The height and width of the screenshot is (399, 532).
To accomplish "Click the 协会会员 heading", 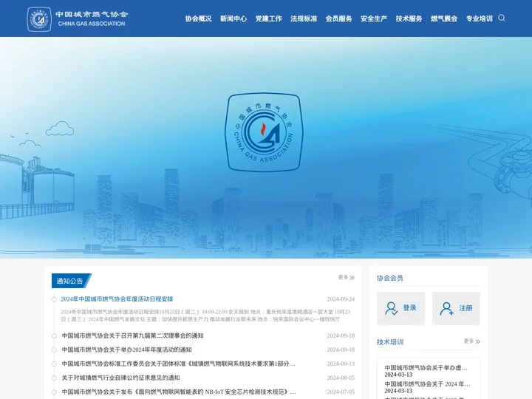I will tap(390, 278).
